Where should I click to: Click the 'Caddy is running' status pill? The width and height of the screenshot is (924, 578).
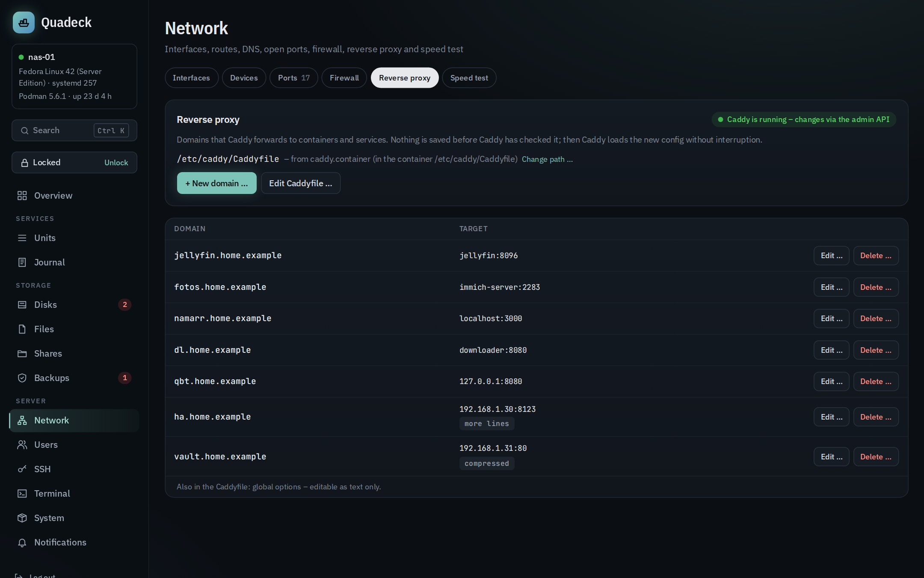point(803,119)
